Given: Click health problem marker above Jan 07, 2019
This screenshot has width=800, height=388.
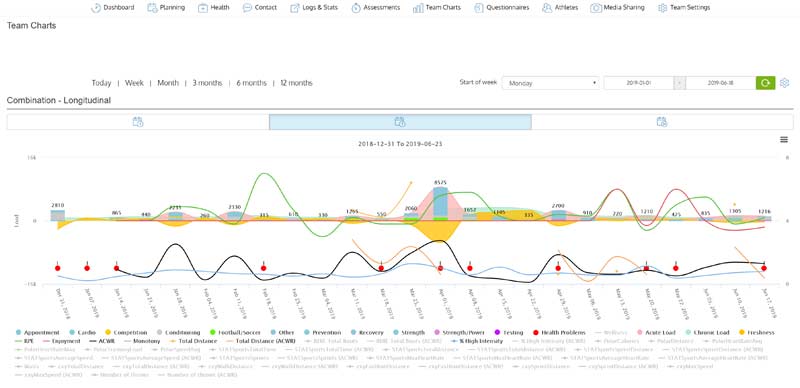Looking at the screenshot, I should [87, 268].
